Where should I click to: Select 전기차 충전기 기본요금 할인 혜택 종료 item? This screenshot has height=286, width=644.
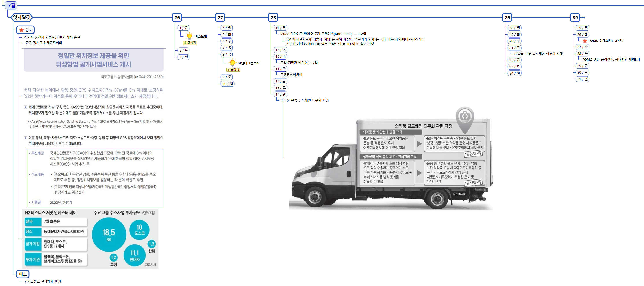[52, 37]
